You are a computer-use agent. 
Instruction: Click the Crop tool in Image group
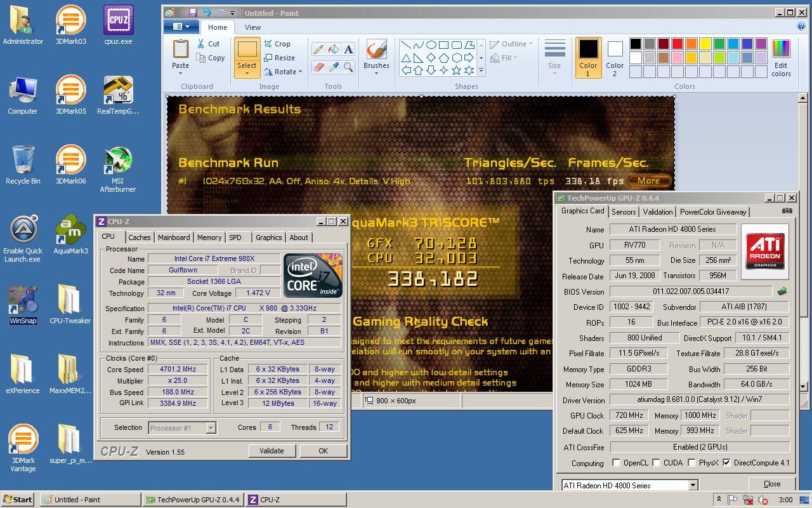276,44
